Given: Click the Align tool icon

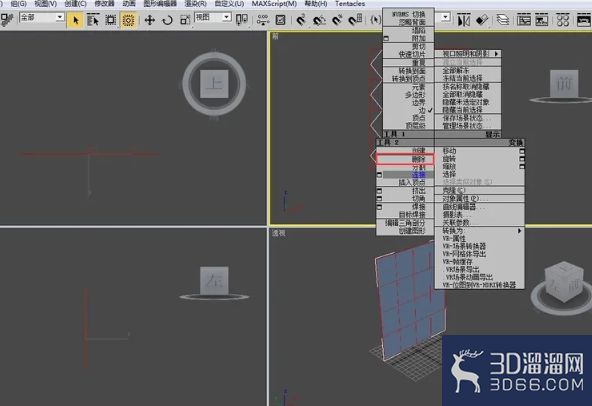Looking at the screenshot, I should point(481,20).
